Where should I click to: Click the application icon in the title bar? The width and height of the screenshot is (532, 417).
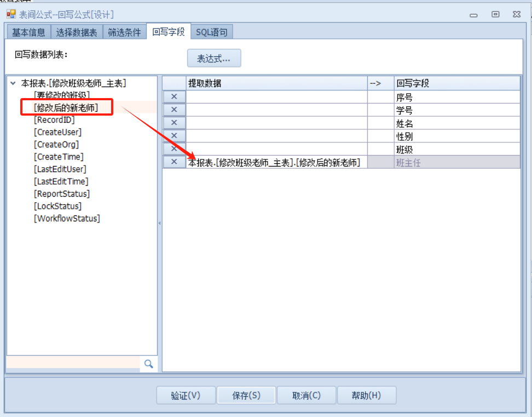[x=11, y=14]
